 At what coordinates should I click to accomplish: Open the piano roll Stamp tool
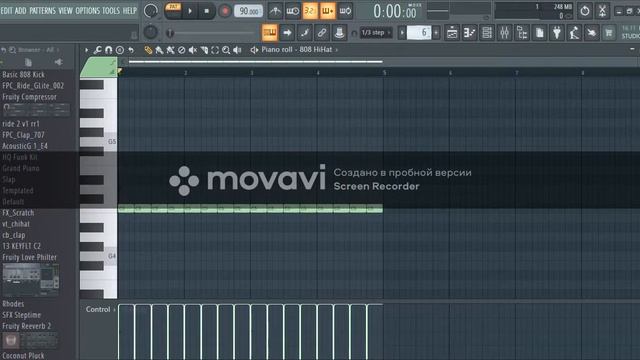120,50
